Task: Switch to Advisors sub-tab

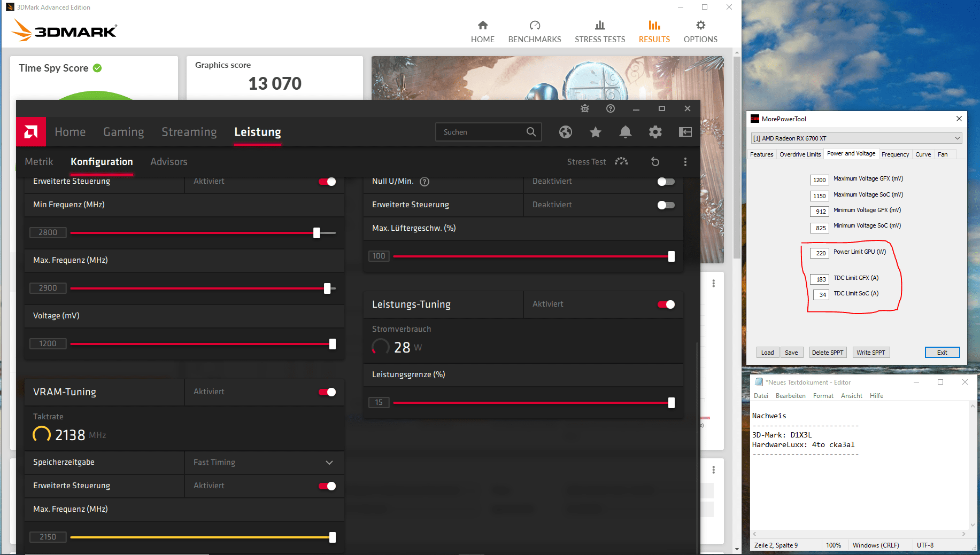Action: 169,162
